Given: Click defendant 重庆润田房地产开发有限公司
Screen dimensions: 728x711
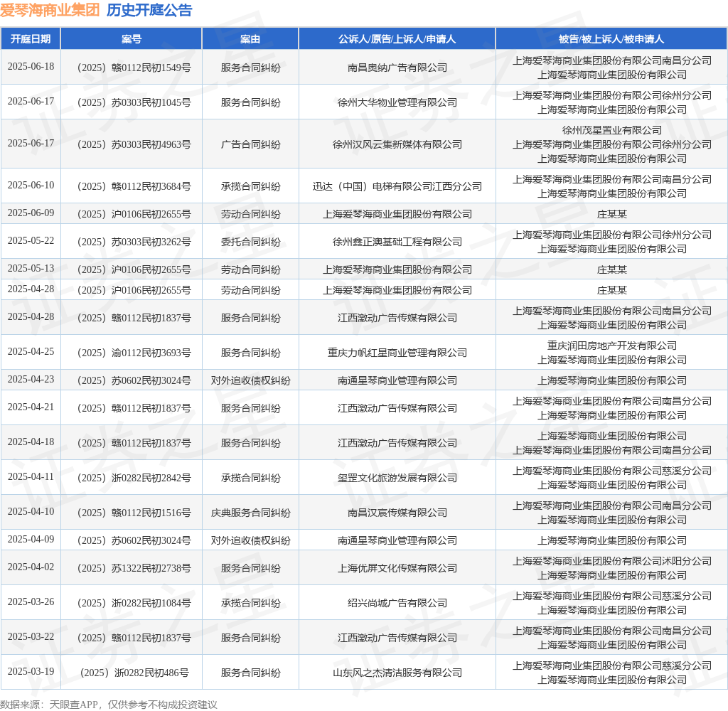Looking at the screenshot, I should click(612, 346).
